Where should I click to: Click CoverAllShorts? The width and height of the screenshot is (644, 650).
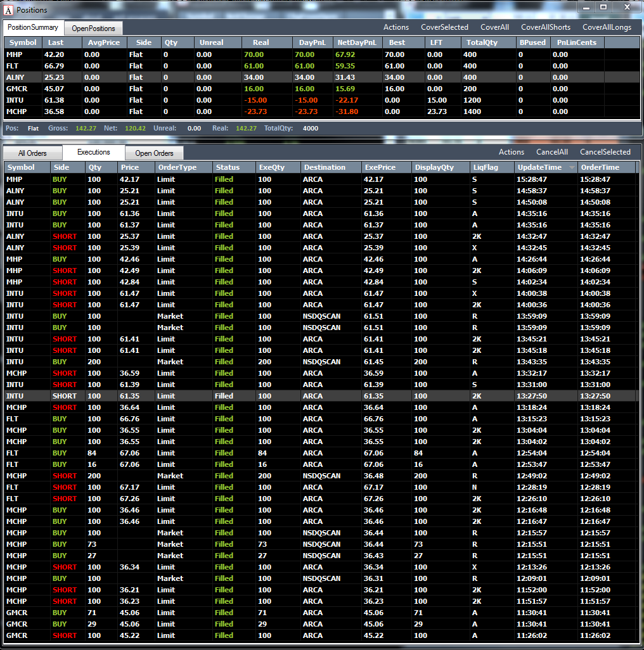coord(546,27)
